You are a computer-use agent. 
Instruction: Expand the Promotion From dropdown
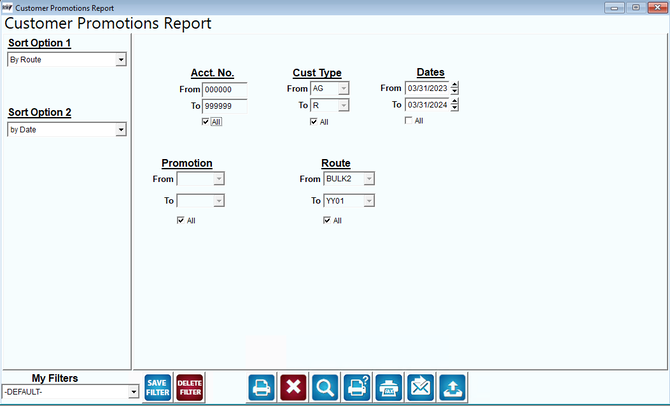(x=218, y=179)
